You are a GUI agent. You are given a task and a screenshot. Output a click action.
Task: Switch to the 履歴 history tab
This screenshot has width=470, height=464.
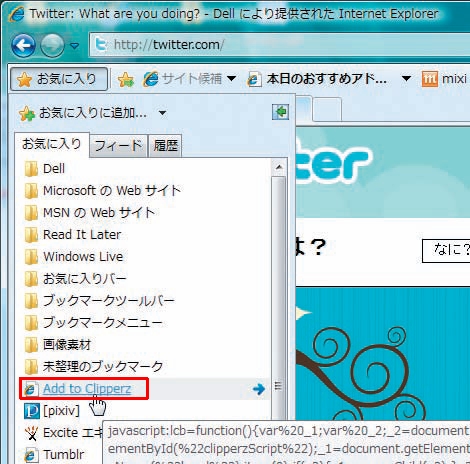[165, 146]
